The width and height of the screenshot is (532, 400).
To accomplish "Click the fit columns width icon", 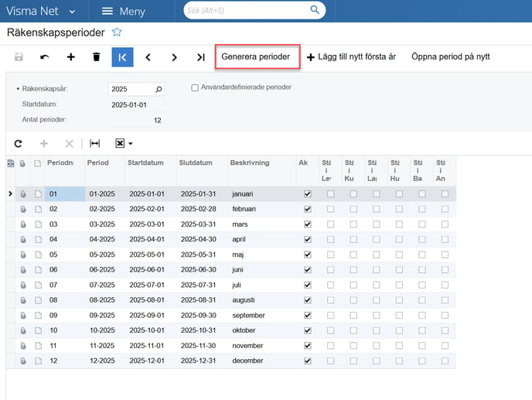I will 94,143.
